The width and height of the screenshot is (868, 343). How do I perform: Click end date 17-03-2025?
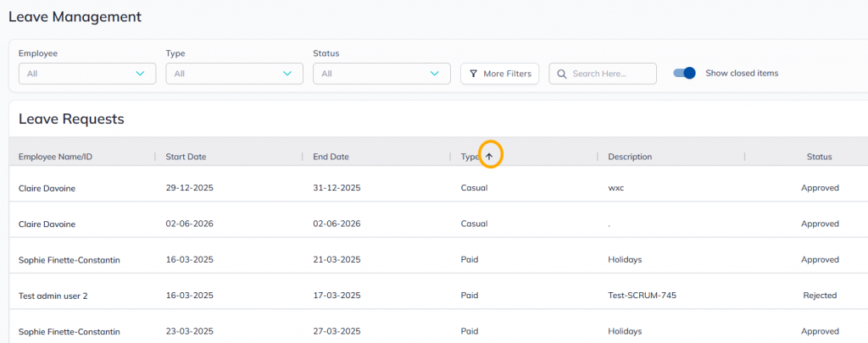tap(337, 296)
